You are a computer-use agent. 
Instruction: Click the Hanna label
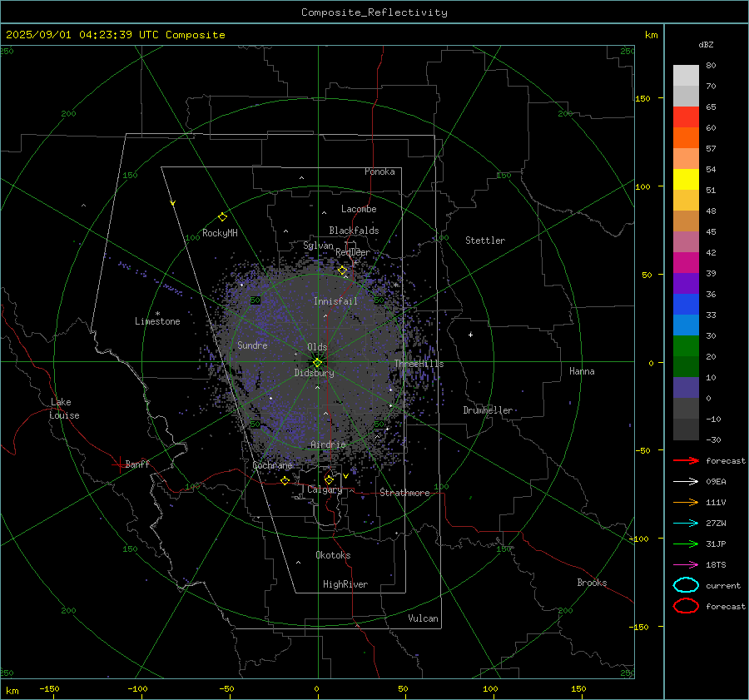pos(582,371)
